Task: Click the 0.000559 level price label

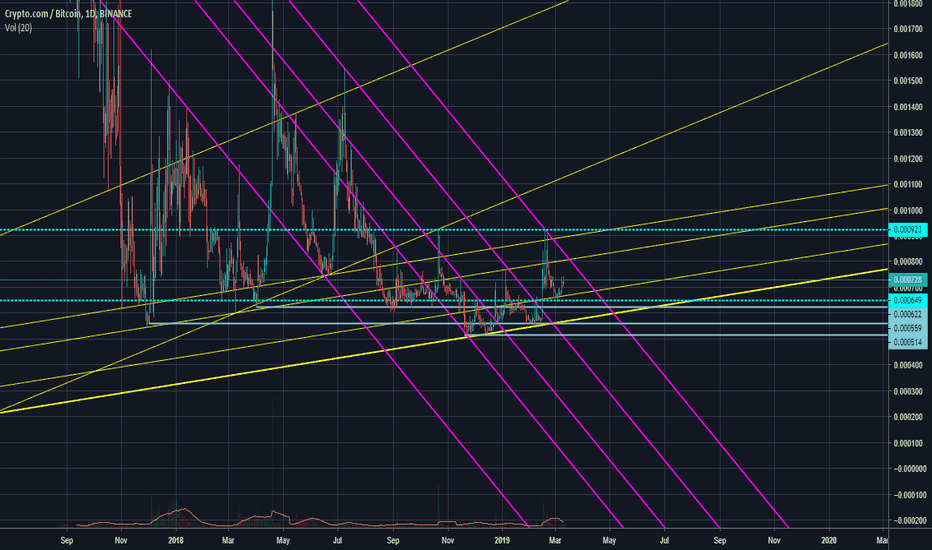Action: click(x=908, y=328)
